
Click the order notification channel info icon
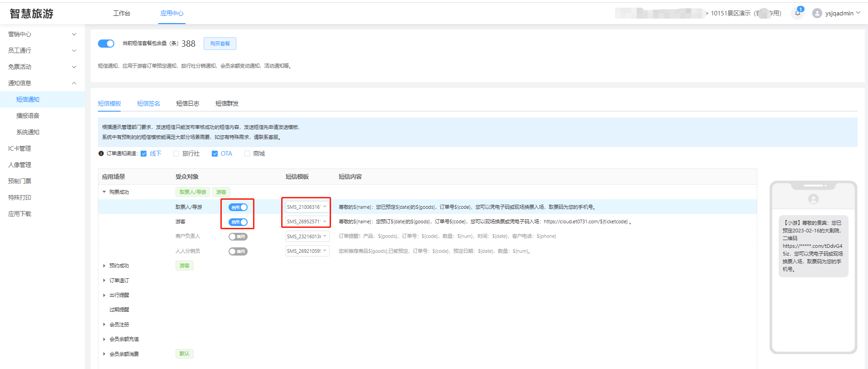[x=101, y=154]
